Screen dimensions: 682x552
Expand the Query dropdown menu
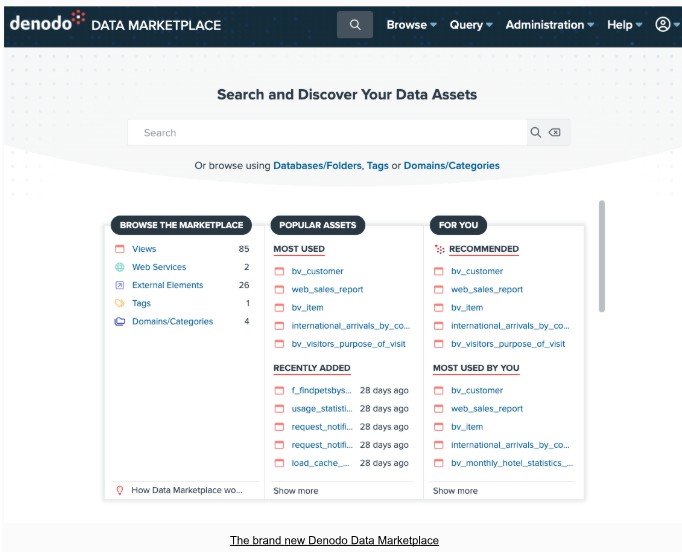[471, 25]
